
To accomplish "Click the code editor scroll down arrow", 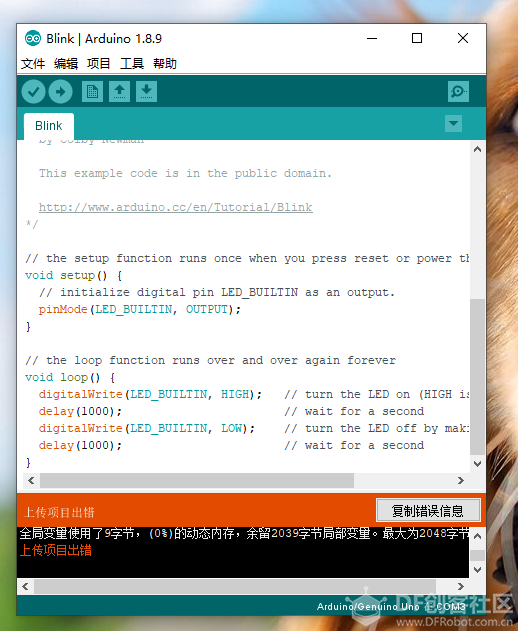I will pos(477,464).
